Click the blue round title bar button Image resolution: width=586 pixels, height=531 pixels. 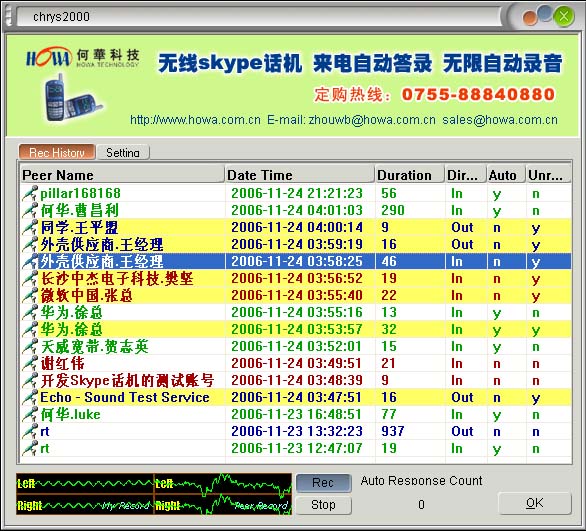pos(545,13)
